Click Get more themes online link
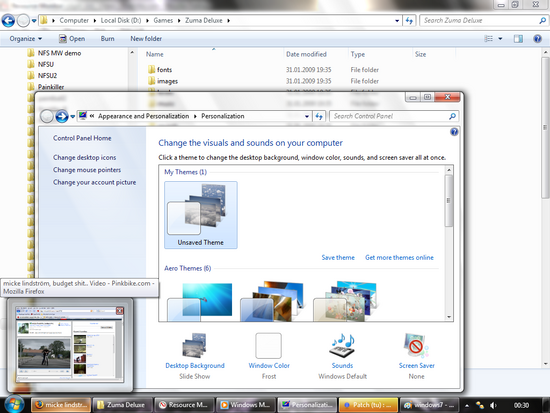The height and width of the screenshot is (413, 550). [399, 258]
